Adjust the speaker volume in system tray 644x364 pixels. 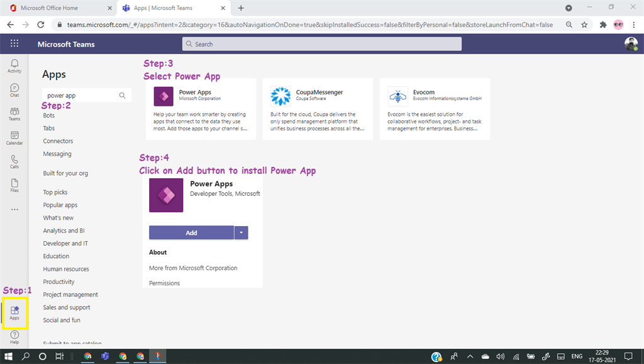pyautogui.click(x=500, y=356)
